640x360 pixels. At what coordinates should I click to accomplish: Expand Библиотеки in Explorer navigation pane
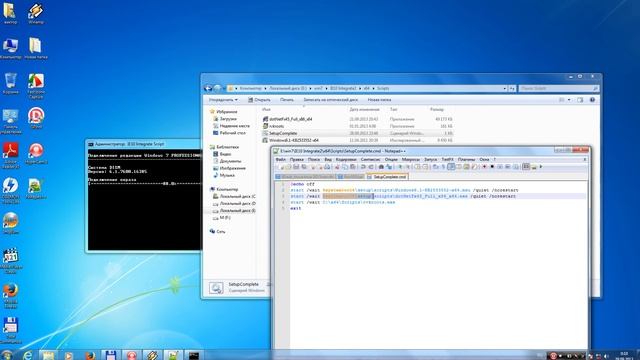click(x=227, y=147)
